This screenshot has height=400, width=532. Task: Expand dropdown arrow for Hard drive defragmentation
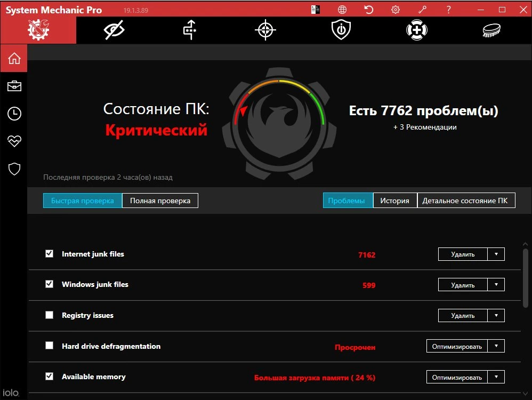pyautogui.click(x=496, y=346)
